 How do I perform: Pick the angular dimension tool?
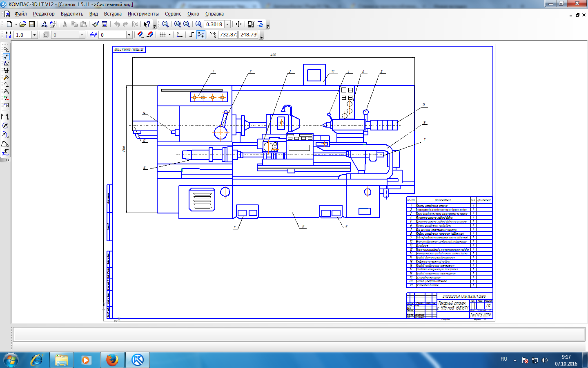coord(5,144)
